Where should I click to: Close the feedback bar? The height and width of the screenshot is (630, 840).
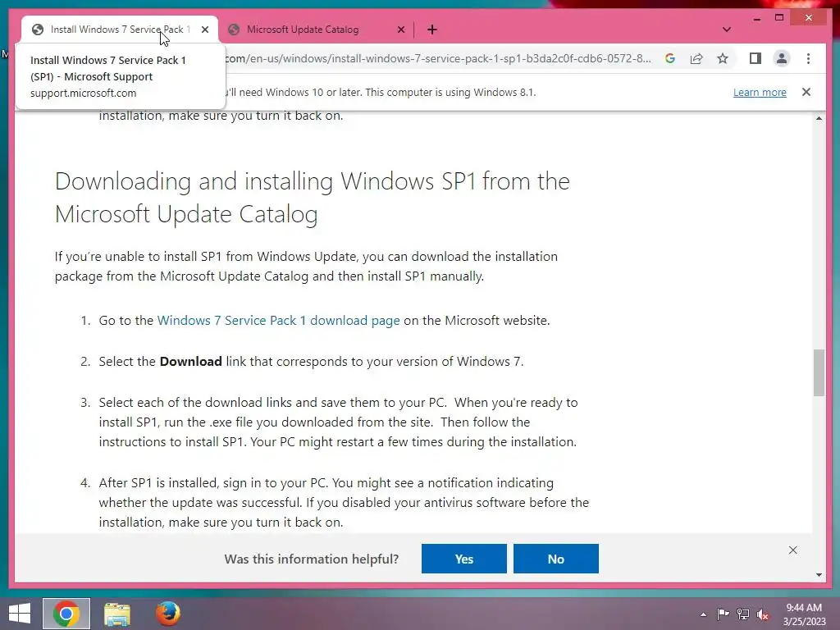point(793,550)
